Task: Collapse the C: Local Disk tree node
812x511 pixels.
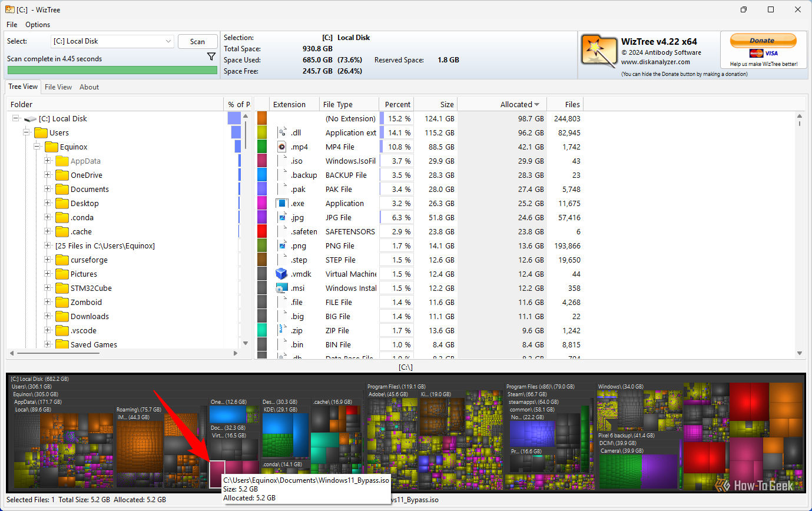Action: point(16,119)
